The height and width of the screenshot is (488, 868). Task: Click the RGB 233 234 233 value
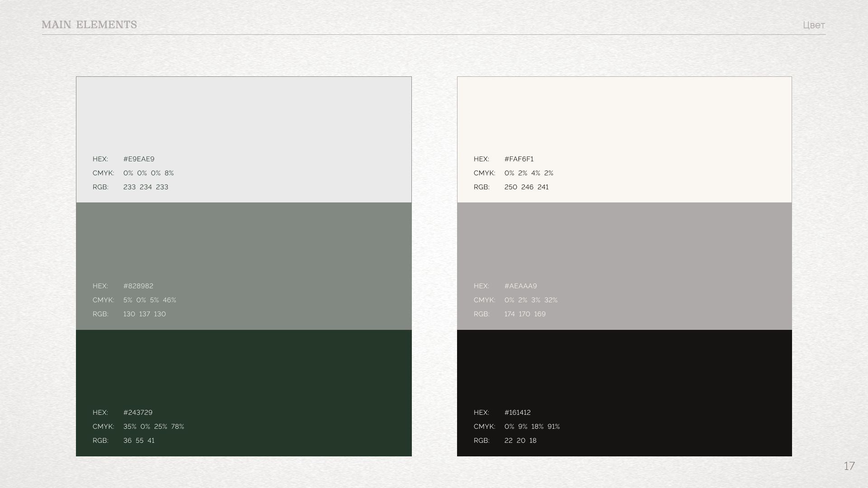[146, 187]
